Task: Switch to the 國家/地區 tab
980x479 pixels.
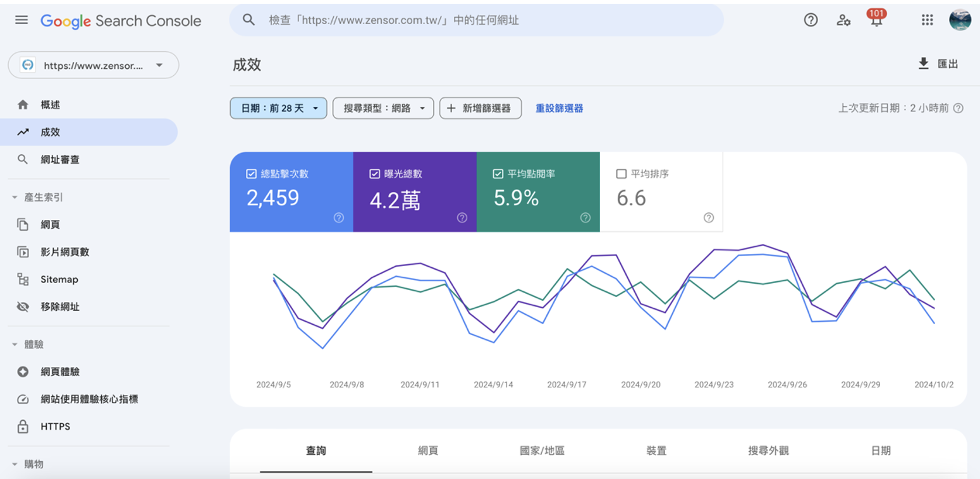Action: pos(542,451)
